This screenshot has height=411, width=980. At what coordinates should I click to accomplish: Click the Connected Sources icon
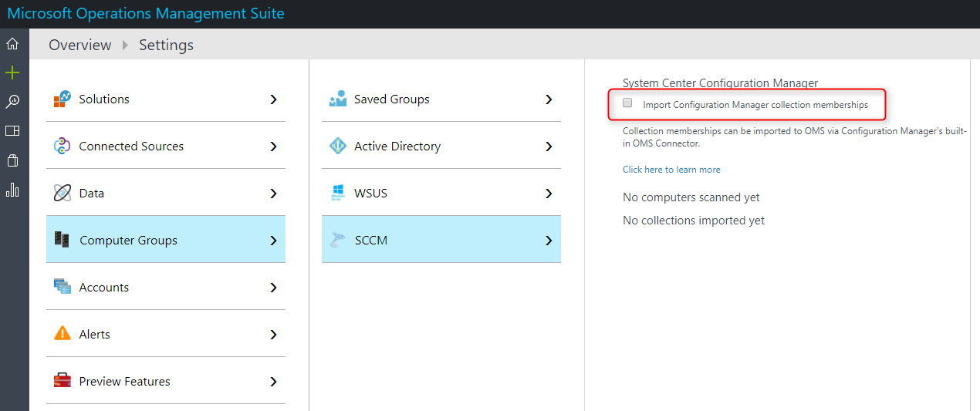pos(63,146)
